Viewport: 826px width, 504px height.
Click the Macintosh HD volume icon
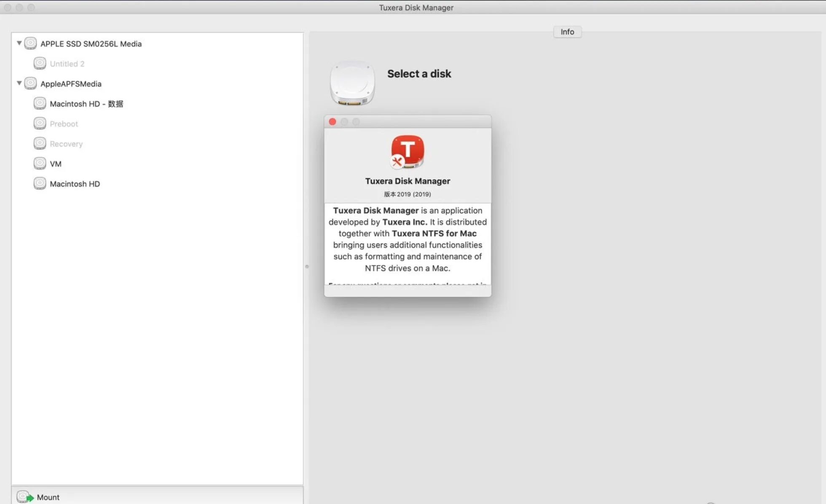tap(40, 184)
